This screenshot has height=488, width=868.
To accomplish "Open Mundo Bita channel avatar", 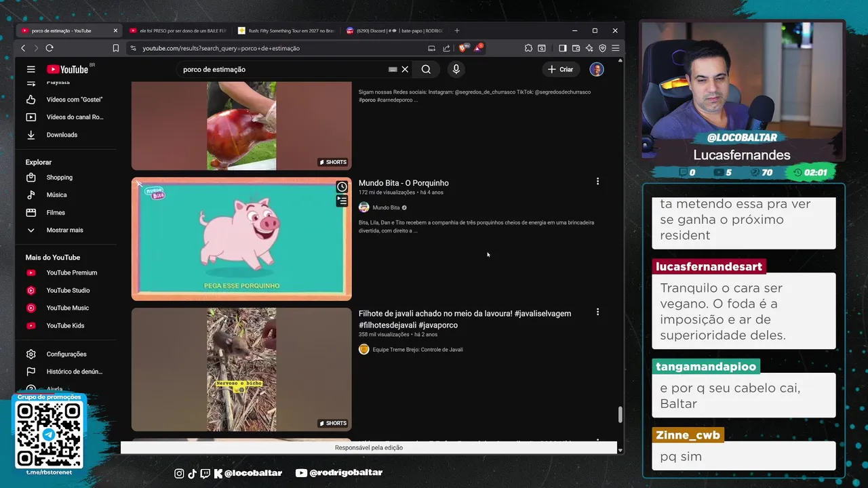I will click(364, 207).
